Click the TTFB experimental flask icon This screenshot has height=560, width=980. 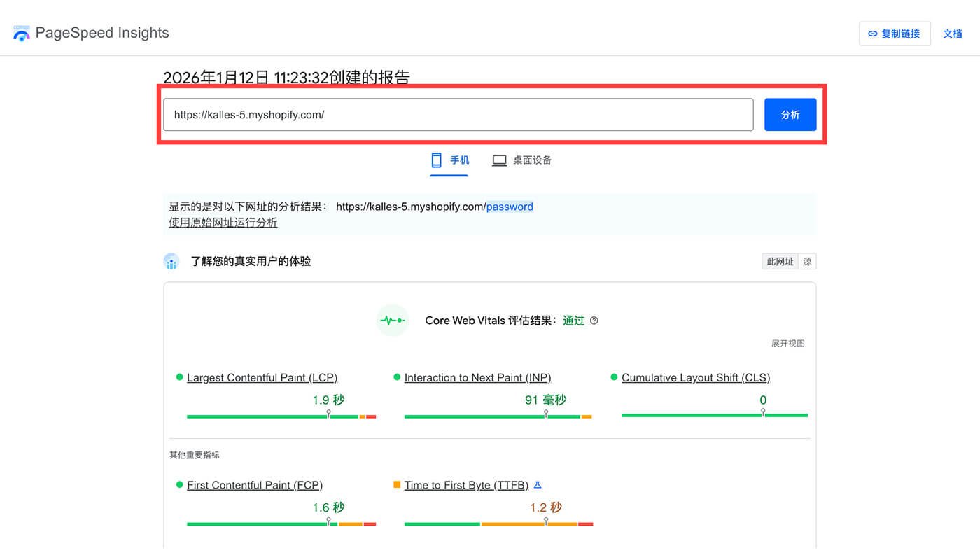click(x=538, y=485)
